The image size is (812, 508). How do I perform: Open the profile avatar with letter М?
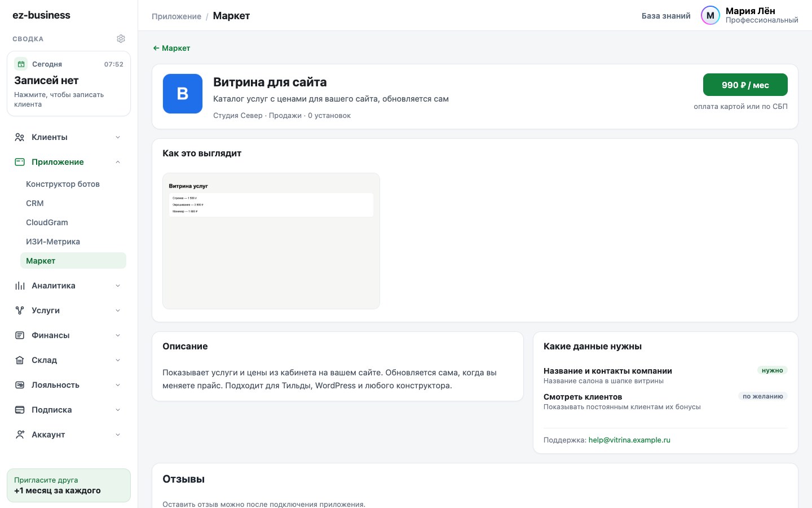[x=710, y=16]
